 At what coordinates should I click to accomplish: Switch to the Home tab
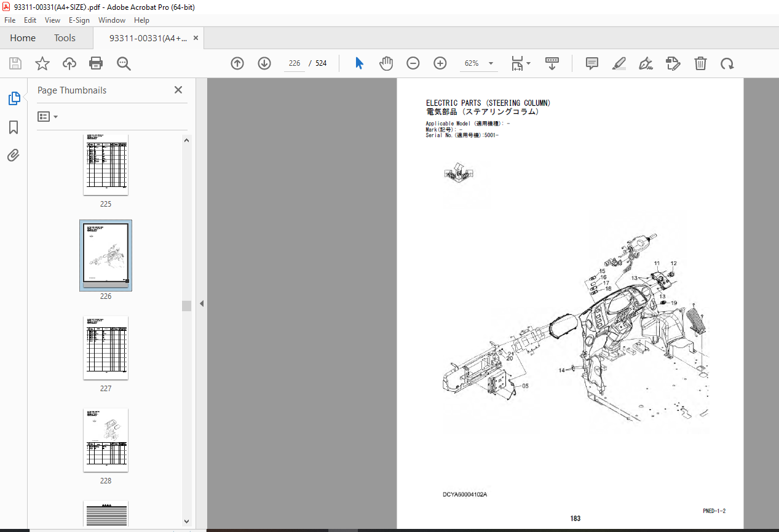[x=23, y=38]
